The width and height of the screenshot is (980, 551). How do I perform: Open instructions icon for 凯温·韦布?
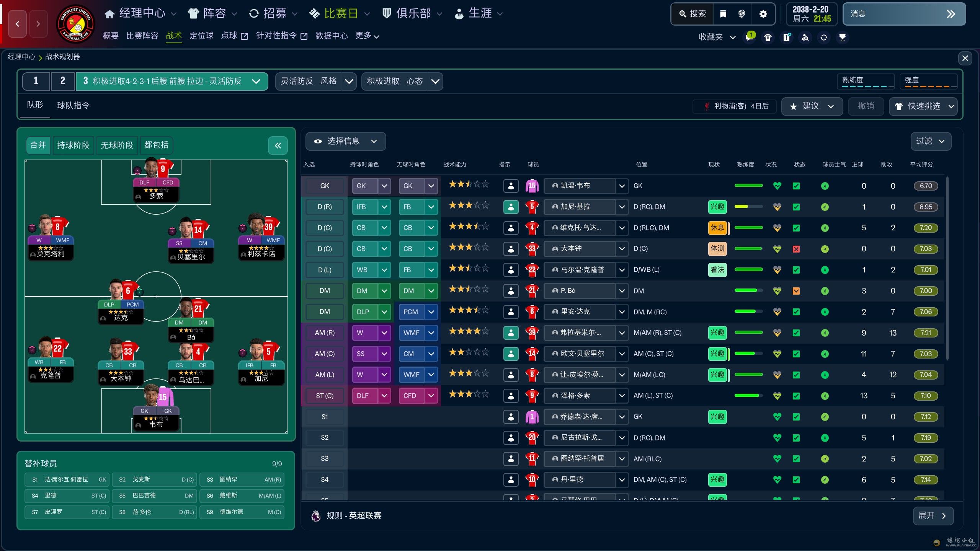point(511,186)
